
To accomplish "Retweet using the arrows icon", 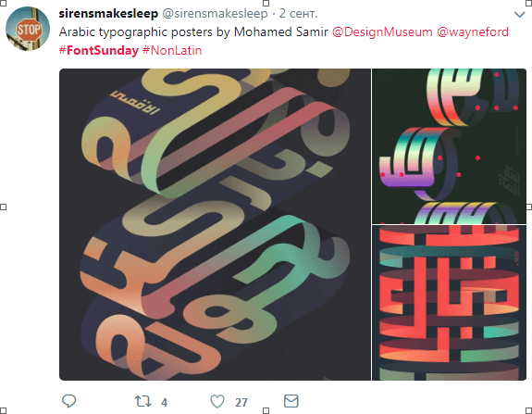I will [x=142, y=401].
